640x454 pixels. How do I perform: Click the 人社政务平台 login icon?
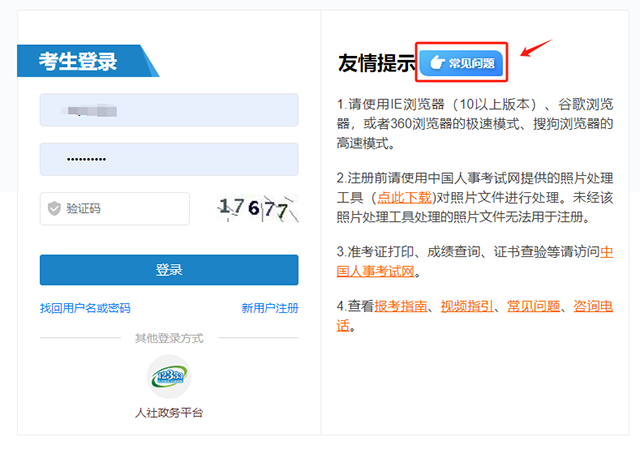click(x=169, y=376)
